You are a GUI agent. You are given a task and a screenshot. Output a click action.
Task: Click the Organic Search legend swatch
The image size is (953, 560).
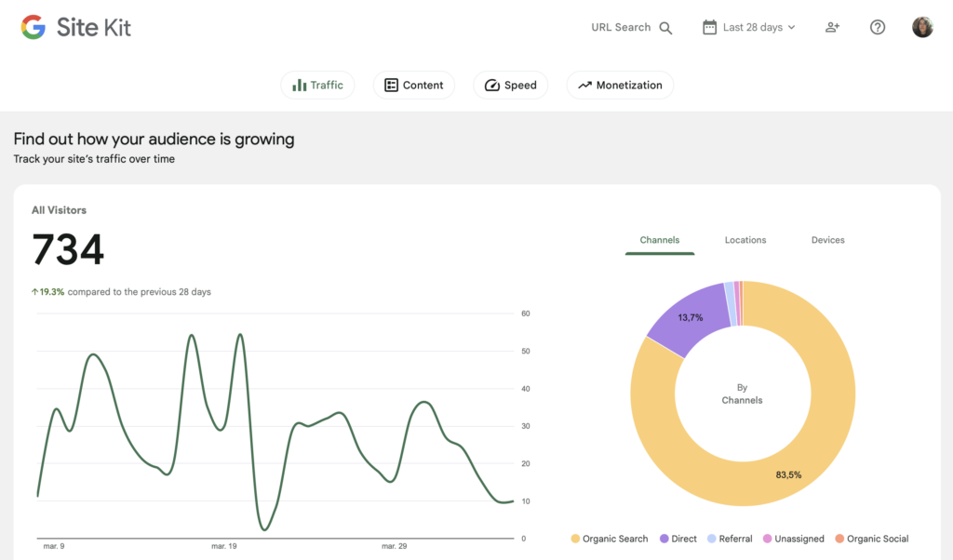tap(575, 539)
